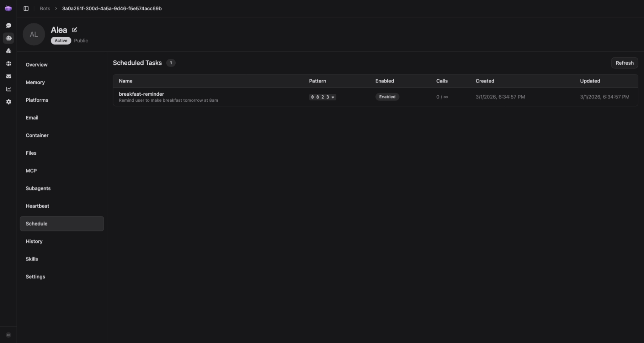Go to Bots in the breadcrumb
644x343 pixels.
(45, 8)
